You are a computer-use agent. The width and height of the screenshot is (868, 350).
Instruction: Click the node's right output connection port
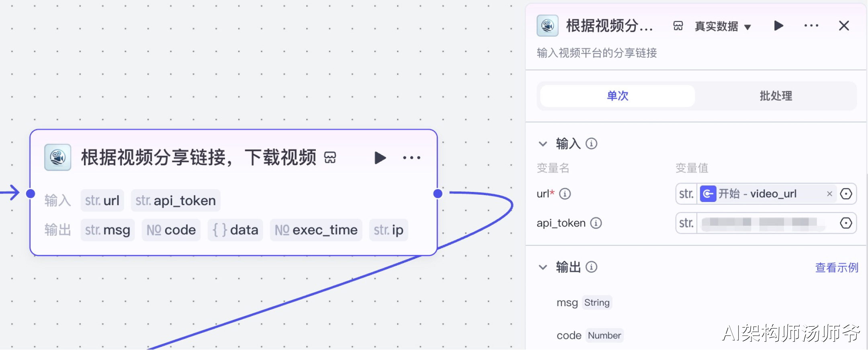click(x=438, y=194)
